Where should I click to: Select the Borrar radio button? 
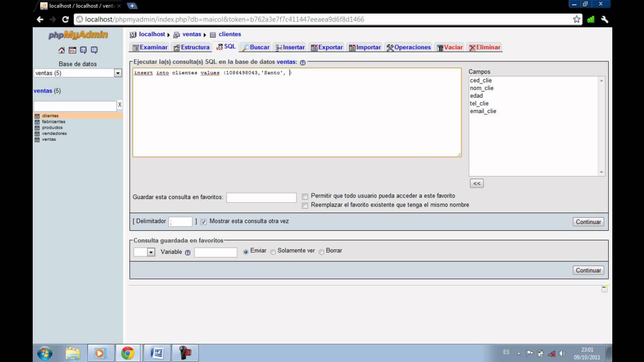321,251
